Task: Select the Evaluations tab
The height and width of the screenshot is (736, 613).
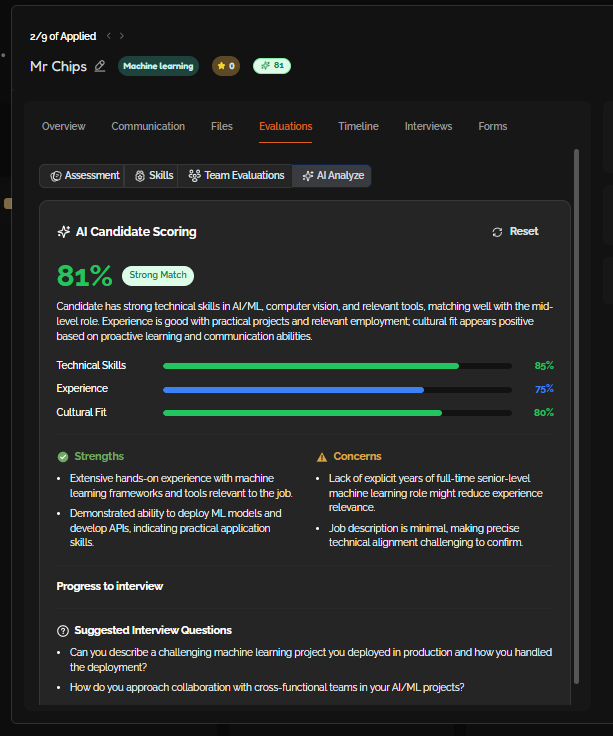Action: (x=285, y=126)
